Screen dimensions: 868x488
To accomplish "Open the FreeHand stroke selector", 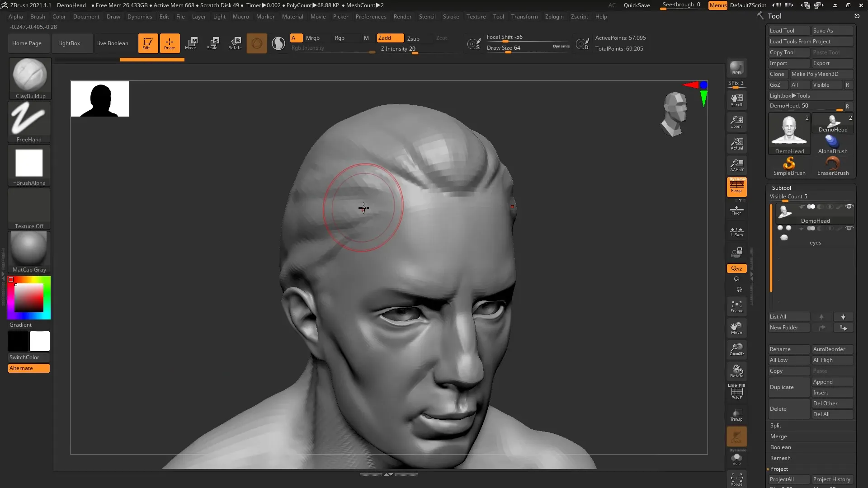I will point(29,122).
